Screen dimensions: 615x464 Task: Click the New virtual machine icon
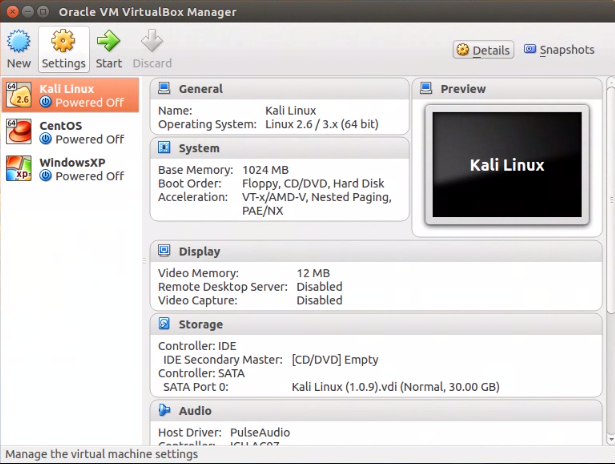(x=18, y=41)
